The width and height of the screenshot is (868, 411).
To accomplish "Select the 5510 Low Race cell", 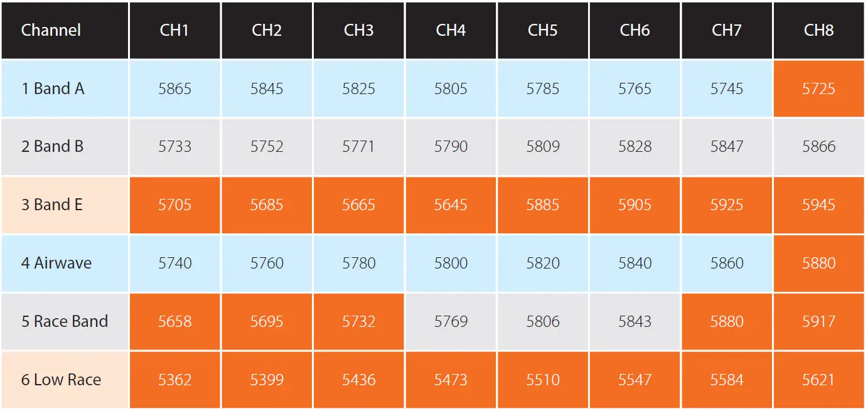I will pyautogui.click(x=543, y=380).
